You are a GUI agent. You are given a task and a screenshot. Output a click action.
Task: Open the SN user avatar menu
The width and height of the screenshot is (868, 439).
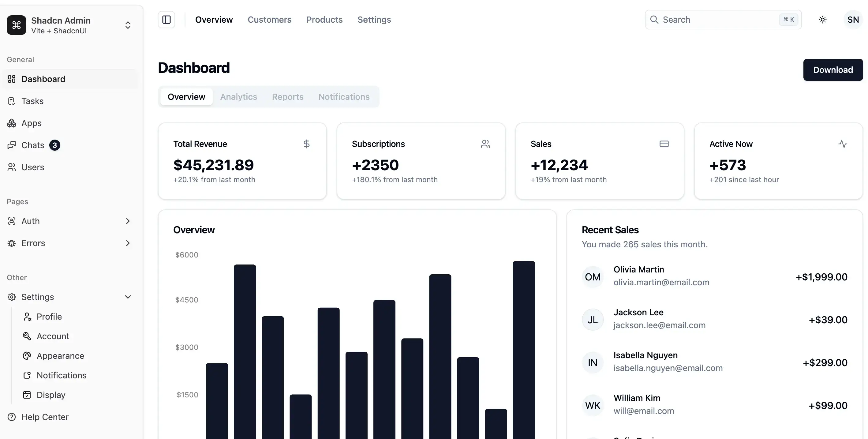(853, 20)
